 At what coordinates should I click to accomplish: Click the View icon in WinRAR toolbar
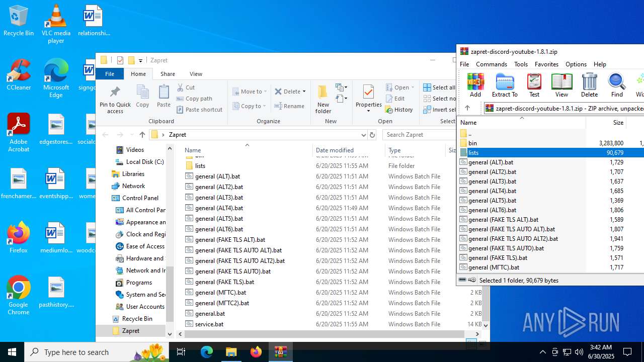point(561,84)
